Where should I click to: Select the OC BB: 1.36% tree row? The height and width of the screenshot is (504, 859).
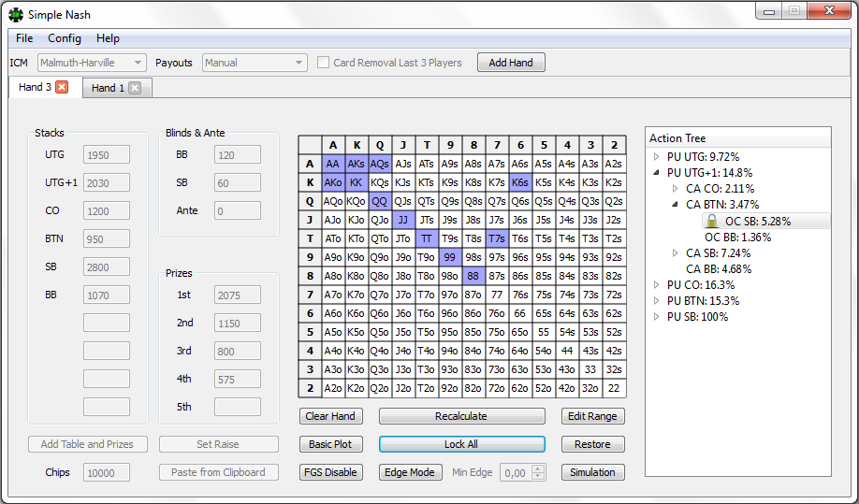pos(738,238)
